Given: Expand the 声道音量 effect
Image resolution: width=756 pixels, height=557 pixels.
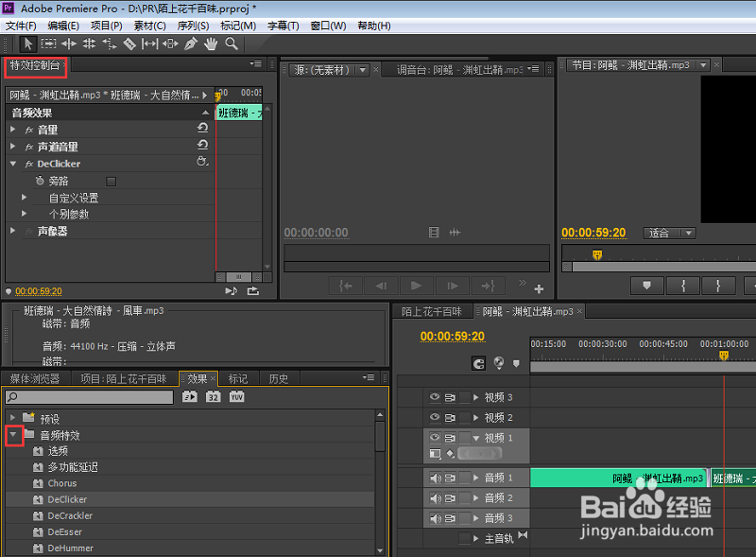Looking at the screenshot, I should 13,147.
